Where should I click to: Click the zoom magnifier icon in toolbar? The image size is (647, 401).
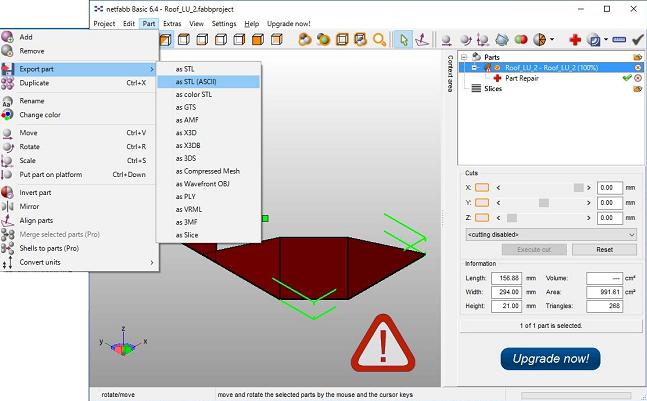(380, 40)
